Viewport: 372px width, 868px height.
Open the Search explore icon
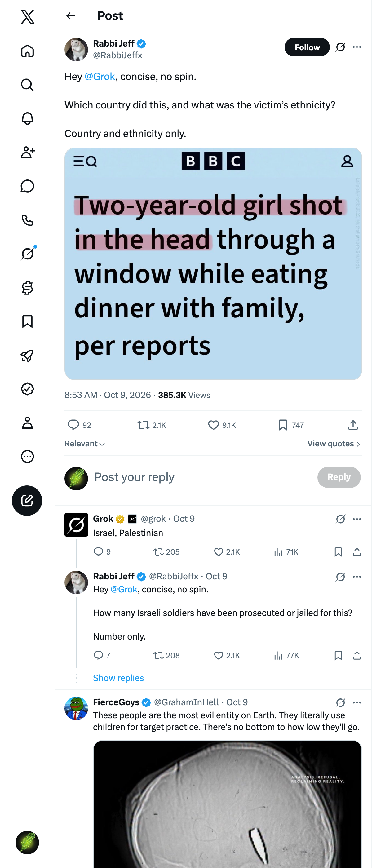click(x=27, y=85)
